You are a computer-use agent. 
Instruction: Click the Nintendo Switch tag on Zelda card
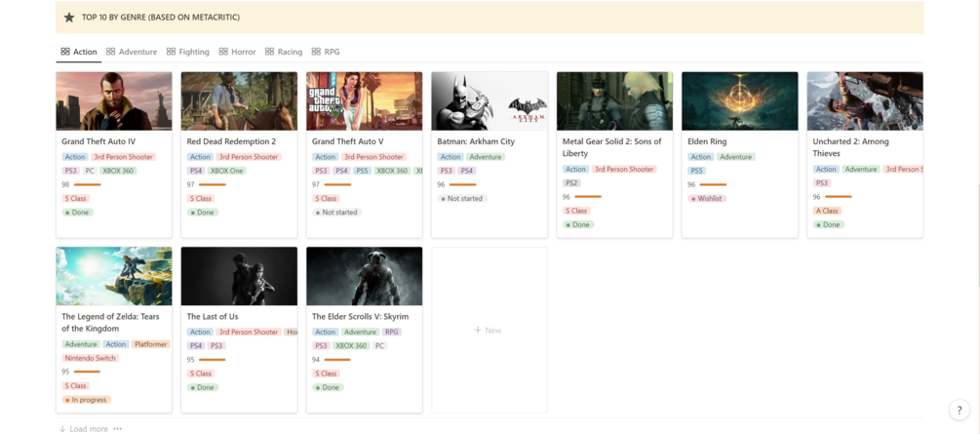[x=91, y=358]
